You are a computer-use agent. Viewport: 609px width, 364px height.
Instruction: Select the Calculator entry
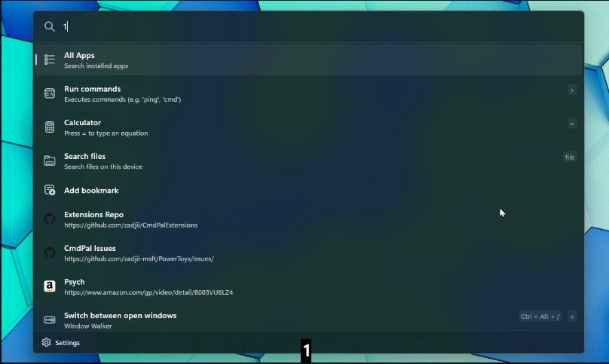[309, 127]
